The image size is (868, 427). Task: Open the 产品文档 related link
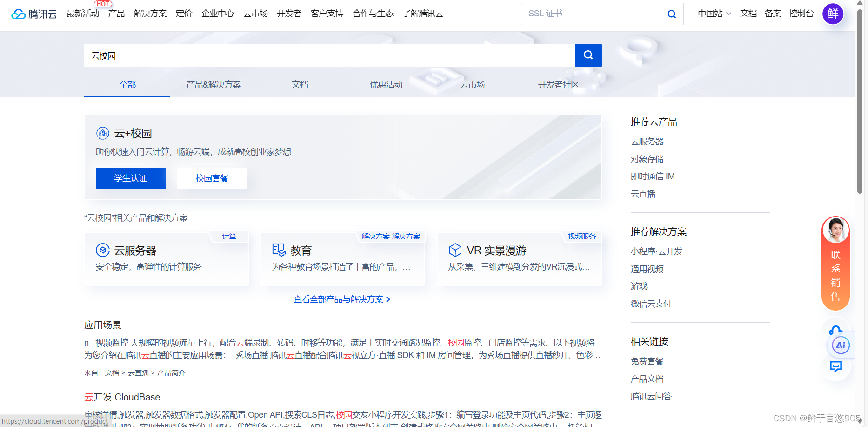(647, 379)
